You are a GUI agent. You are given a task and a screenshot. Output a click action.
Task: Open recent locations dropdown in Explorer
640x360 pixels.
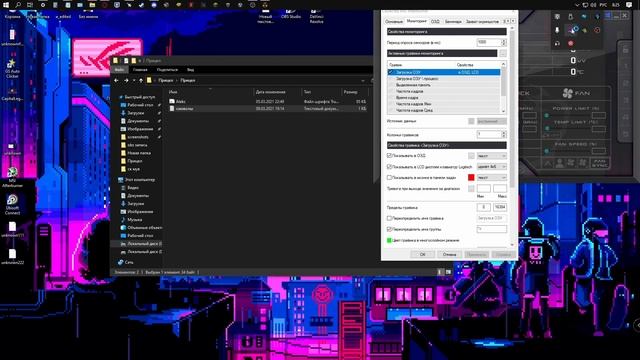coord(134,81)
